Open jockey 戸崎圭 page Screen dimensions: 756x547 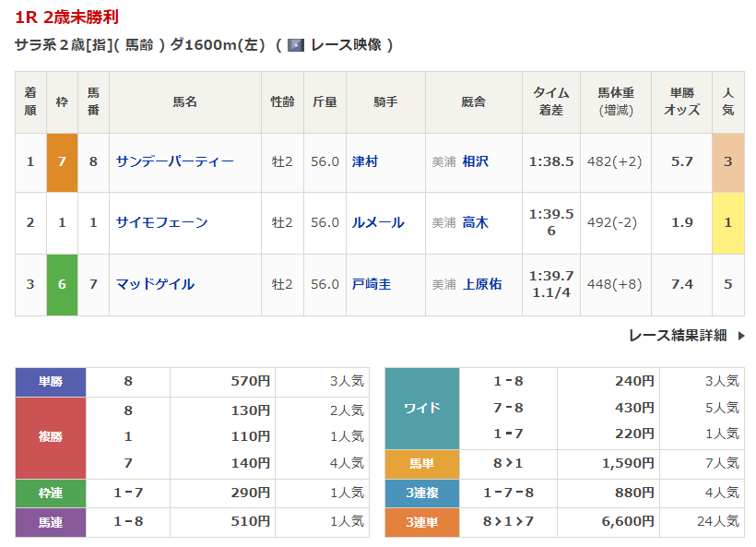pyautogui.click(x=372, y=284)
